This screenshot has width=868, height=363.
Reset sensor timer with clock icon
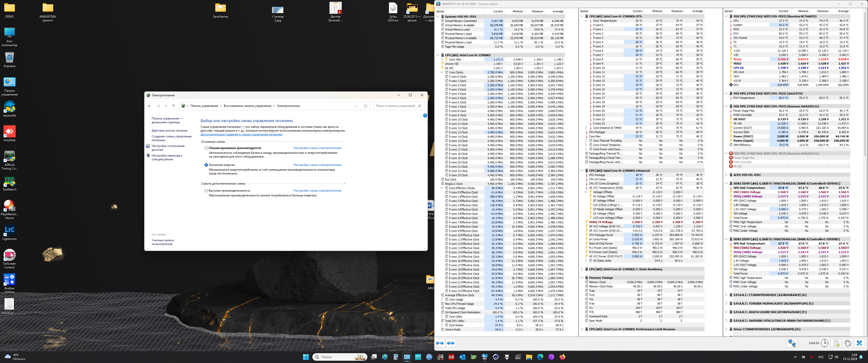pos(824,343)
